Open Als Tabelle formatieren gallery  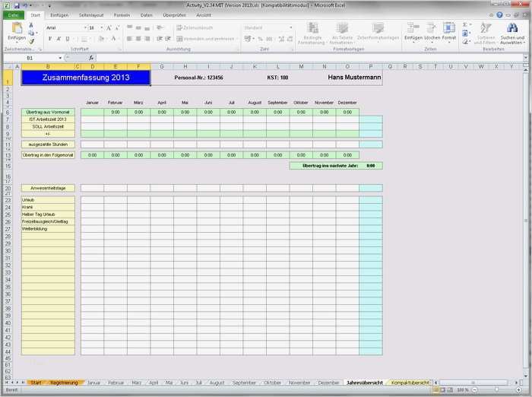click(342, 33)
